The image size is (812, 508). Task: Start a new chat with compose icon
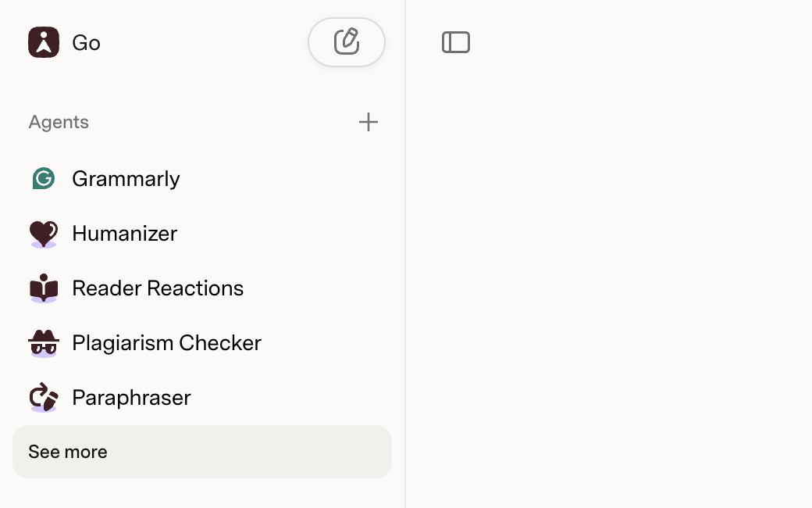tap(347, 42)
